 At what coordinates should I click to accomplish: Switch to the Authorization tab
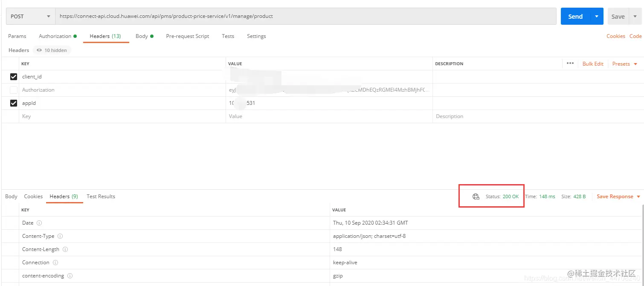[x=58, y=36]
